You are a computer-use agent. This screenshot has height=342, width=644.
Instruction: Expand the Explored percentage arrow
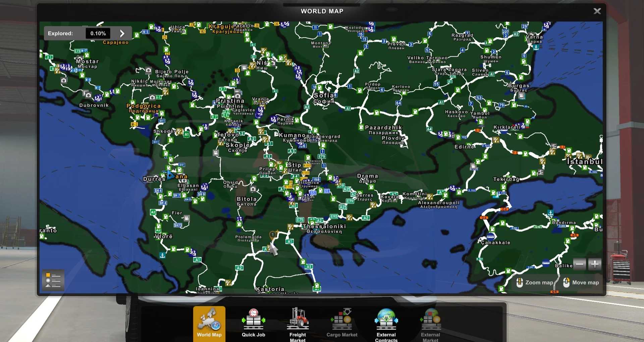(122, 34)
